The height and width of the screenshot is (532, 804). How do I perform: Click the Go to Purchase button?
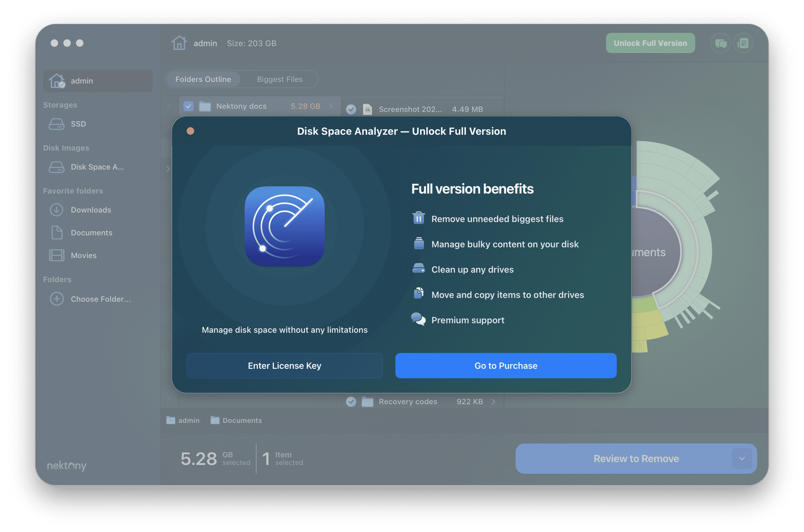click(505, 366)
